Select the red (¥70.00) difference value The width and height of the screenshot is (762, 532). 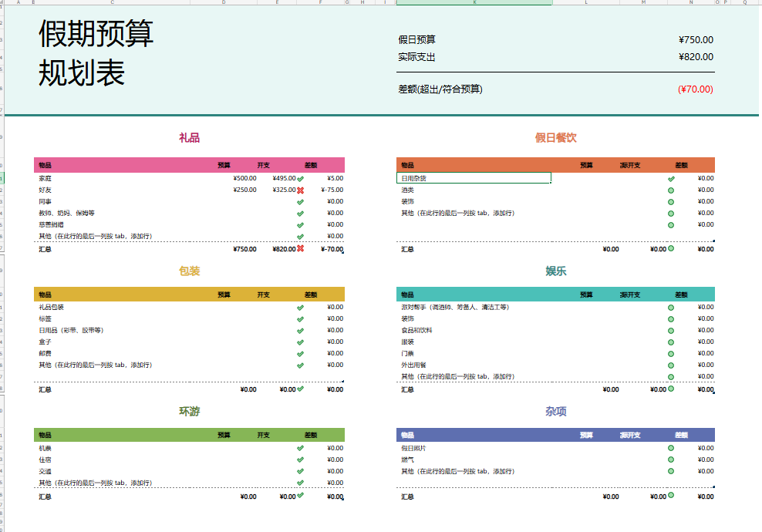[696, 89]
